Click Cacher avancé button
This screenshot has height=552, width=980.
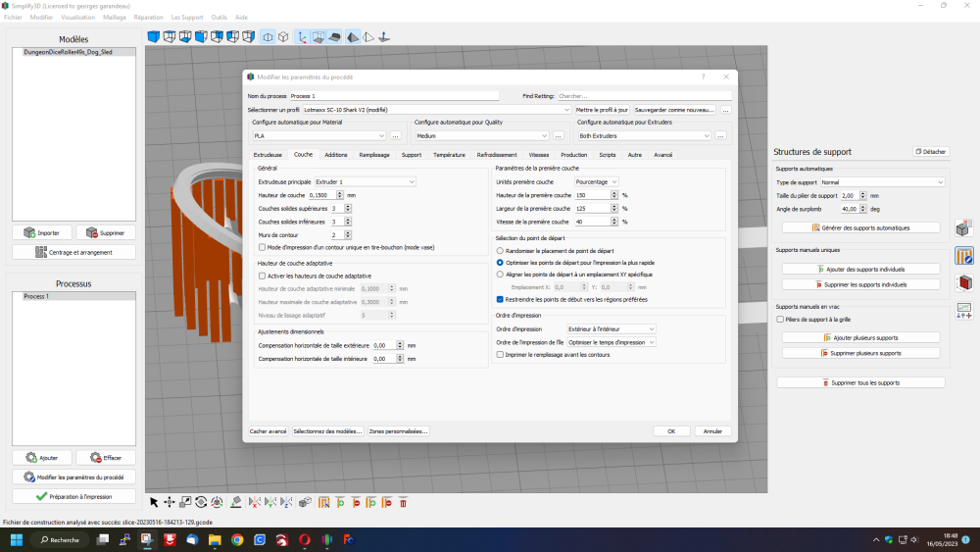point(269,431)
